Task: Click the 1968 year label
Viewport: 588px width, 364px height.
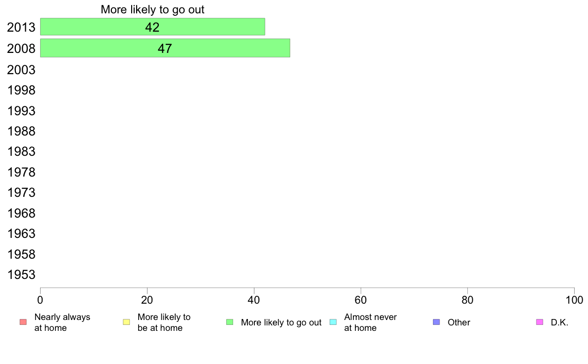Action: point(21,213)
